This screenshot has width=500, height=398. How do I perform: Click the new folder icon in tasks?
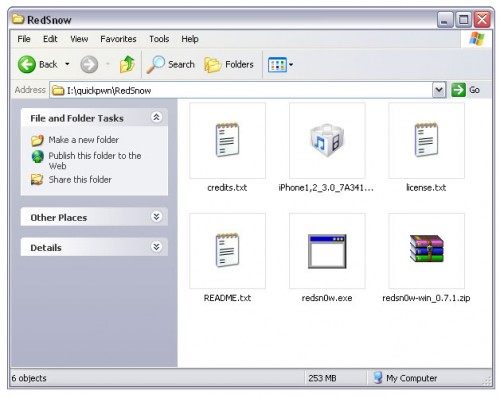tap(37, 140)
